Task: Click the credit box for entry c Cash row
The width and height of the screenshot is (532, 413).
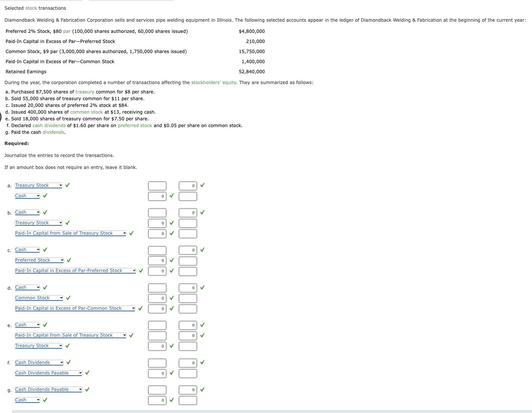Action: pyautogui.click(x=188, y=250)
